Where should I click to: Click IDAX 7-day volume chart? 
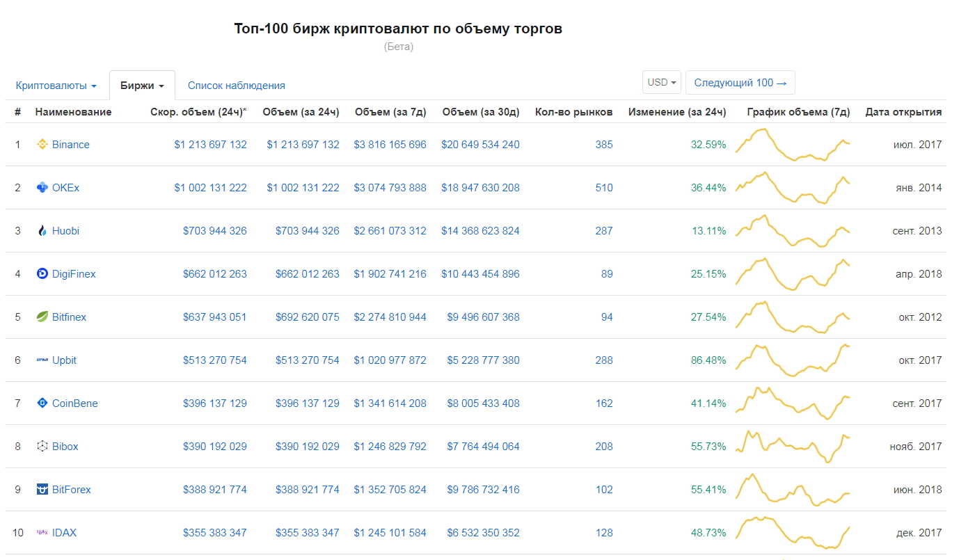tap(793, 533)
